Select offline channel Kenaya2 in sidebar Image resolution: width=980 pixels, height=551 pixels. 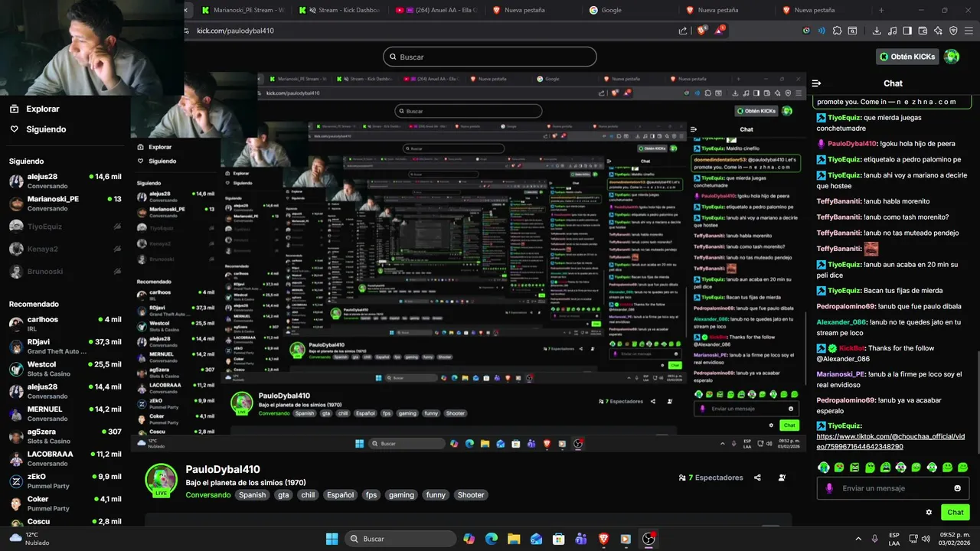(64, 249)
